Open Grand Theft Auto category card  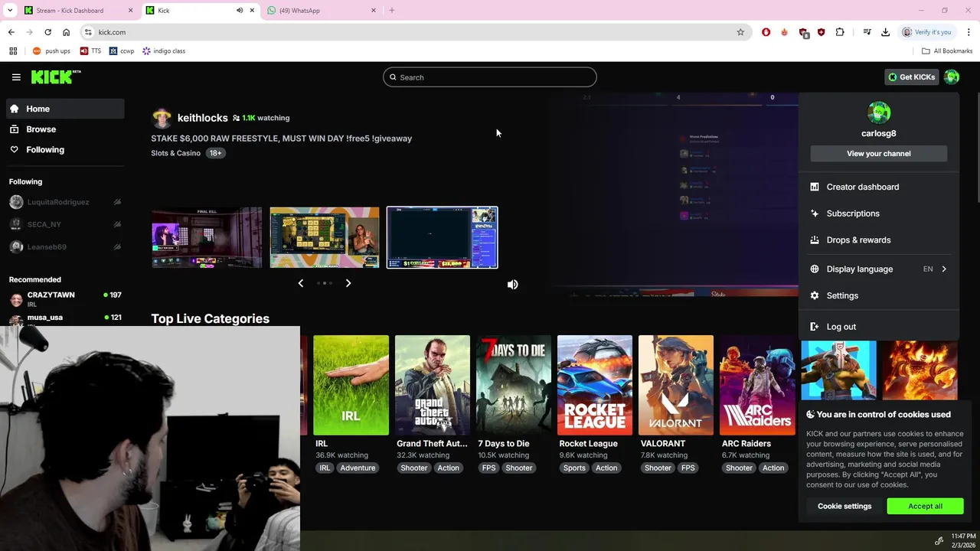(x=433, y=385)
